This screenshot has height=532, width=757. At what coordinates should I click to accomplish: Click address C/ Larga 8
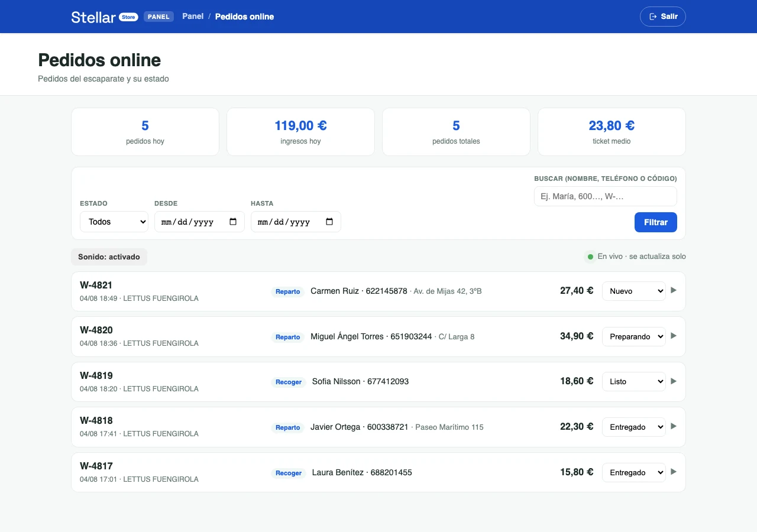pyautogui.click(x=457, y=337)
